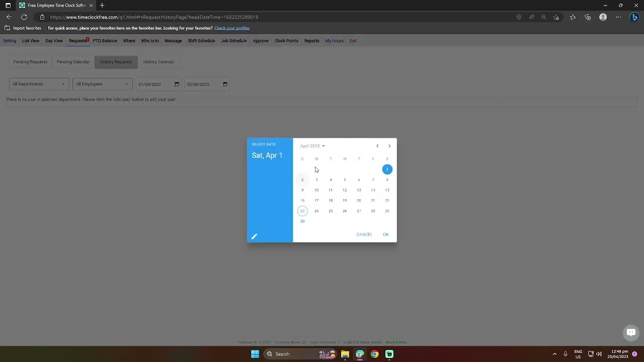Open the Message menu item
Viewport: 644px width, 362px height.
[173, 41]
